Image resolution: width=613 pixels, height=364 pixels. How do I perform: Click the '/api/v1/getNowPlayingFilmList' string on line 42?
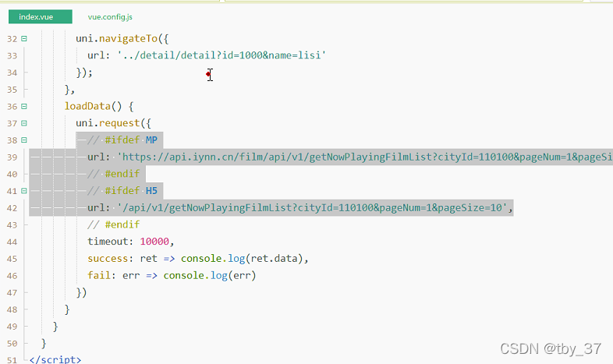pos(312,207)
